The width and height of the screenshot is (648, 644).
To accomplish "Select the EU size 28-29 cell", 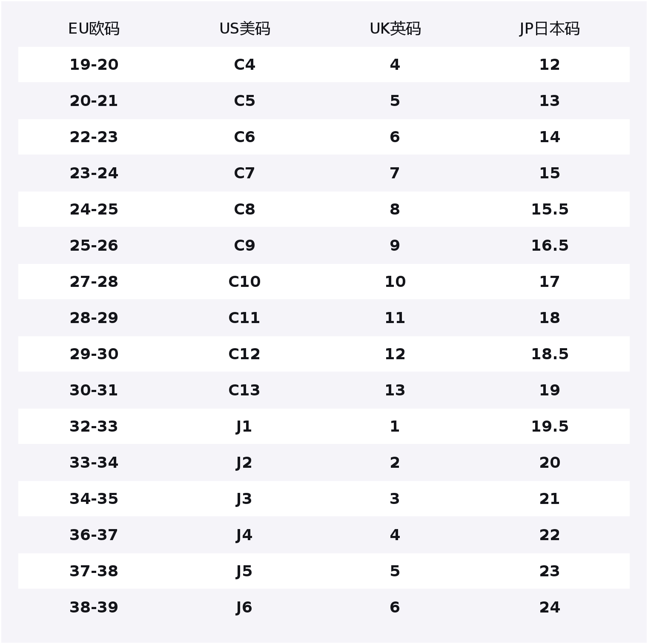I will click(x=94, y=318).
